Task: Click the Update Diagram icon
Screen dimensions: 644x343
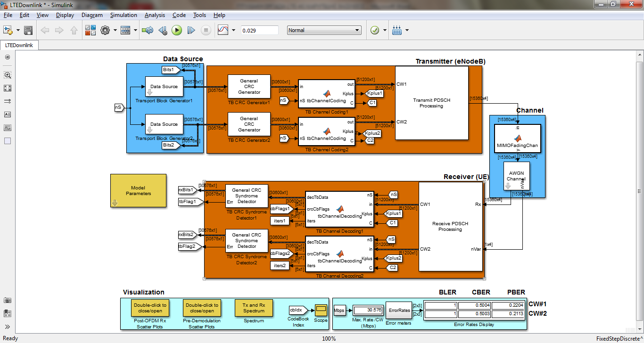Action: click(x=148, y=30)
